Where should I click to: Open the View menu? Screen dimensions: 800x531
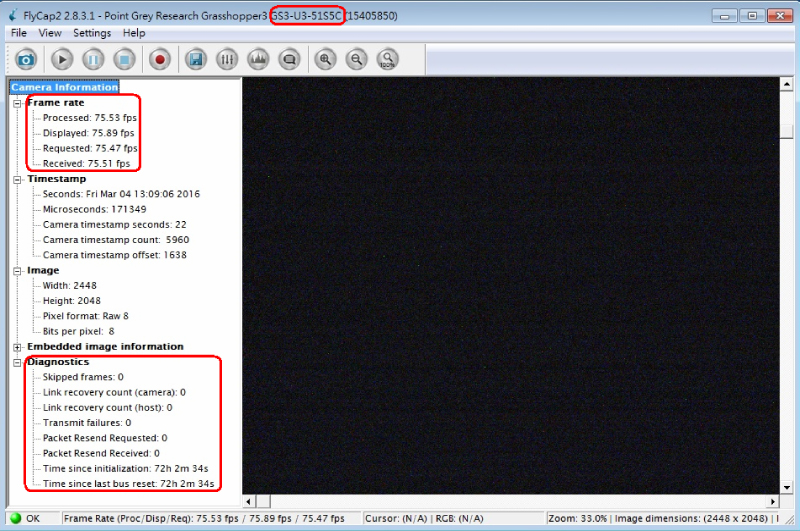pyautogui.click(x=50, y=33)
